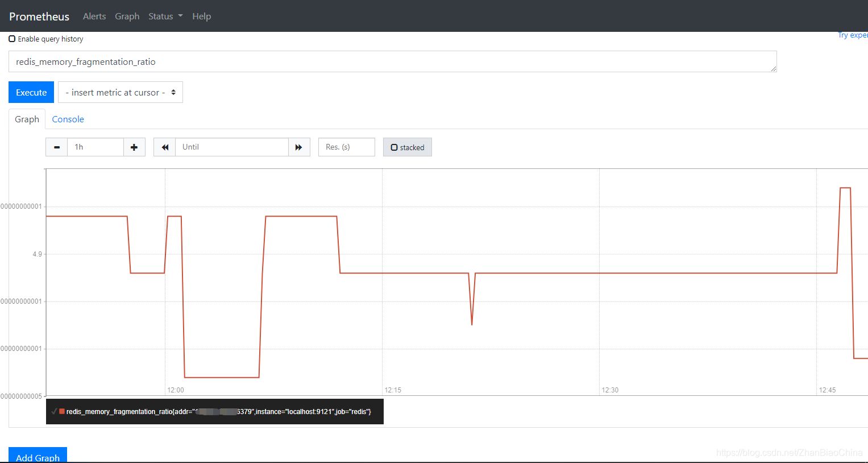
Task: Focus the query expression input field
Action: click(x=393, y=61)
